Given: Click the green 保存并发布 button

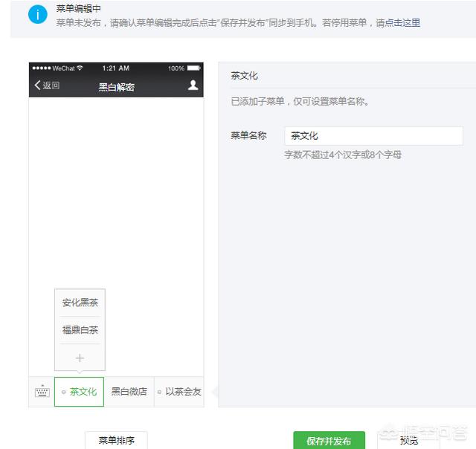Looking at the screenshot, I should [329, 441].
